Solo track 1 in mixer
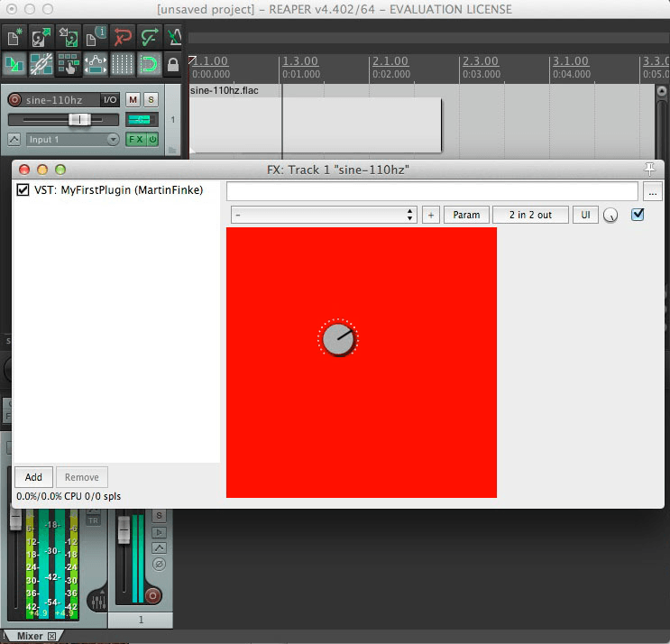Viewport: 670px width, 644px height. (x=159, y=516)
